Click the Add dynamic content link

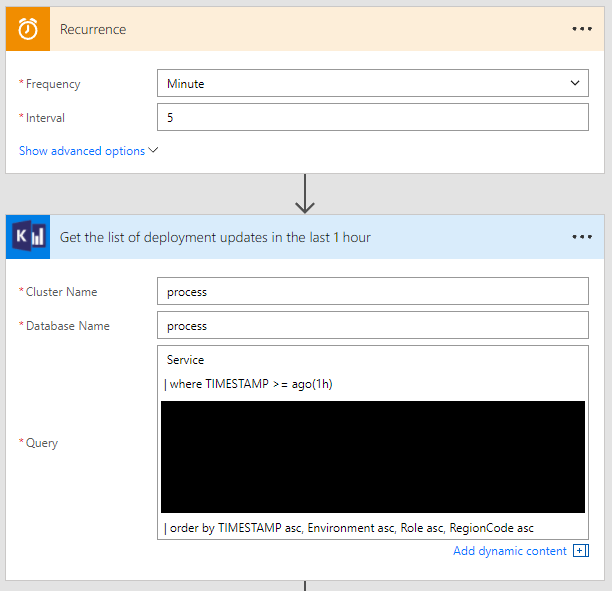point(509,551)
